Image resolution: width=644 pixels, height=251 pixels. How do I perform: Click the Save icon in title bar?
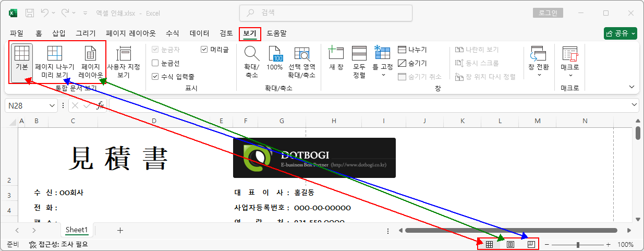30,13
